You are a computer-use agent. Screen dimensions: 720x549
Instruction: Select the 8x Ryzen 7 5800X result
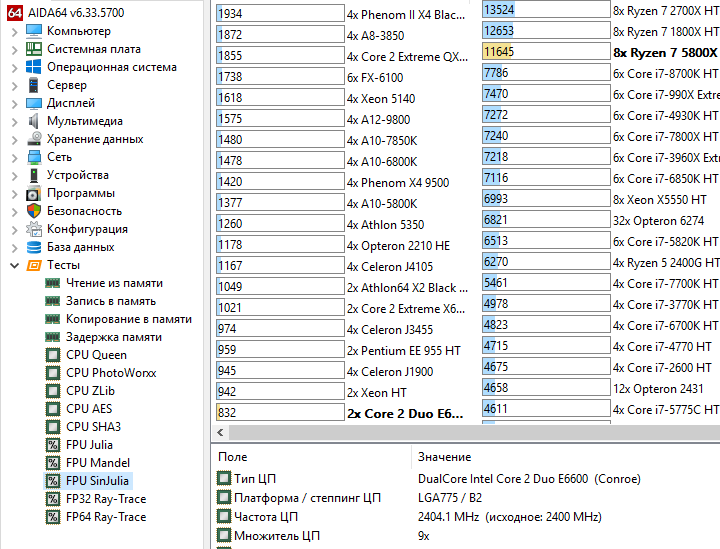click(x=666, y=53)
